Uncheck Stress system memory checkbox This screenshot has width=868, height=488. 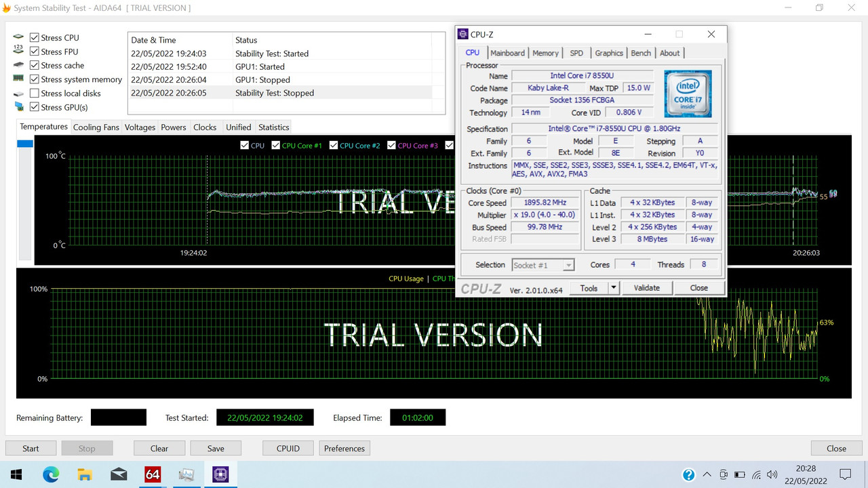(x=34, y=79)
